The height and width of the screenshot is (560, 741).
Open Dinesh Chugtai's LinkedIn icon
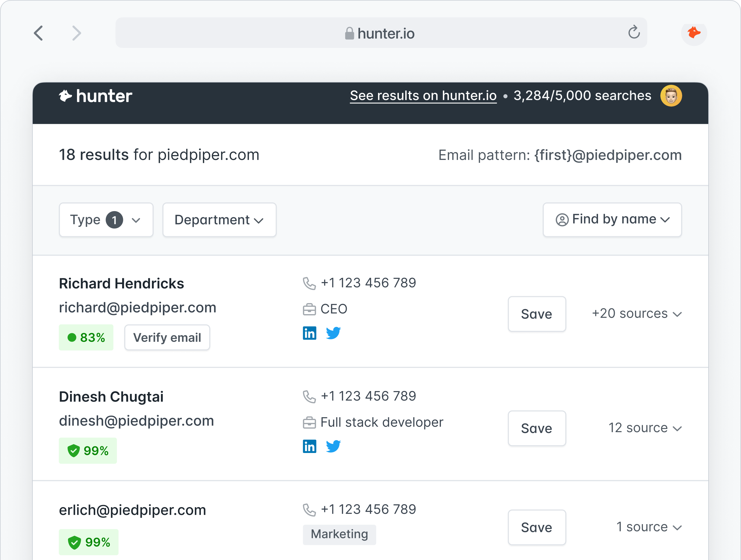[x=309, y=446]
